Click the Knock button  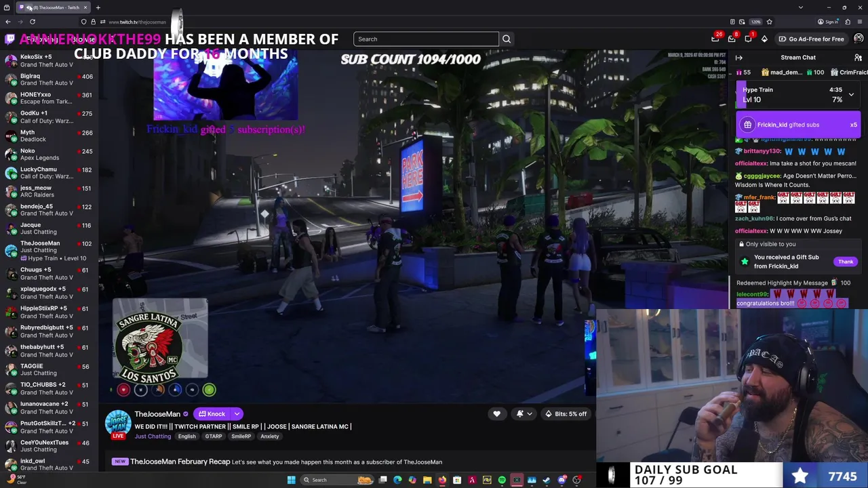212,413
